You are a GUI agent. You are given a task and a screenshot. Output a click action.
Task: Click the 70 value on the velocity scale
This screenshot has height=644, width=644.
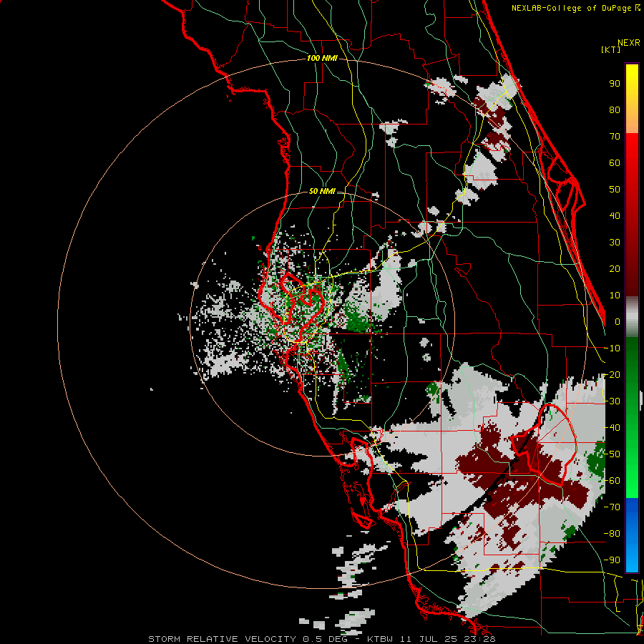coord(615,137)
